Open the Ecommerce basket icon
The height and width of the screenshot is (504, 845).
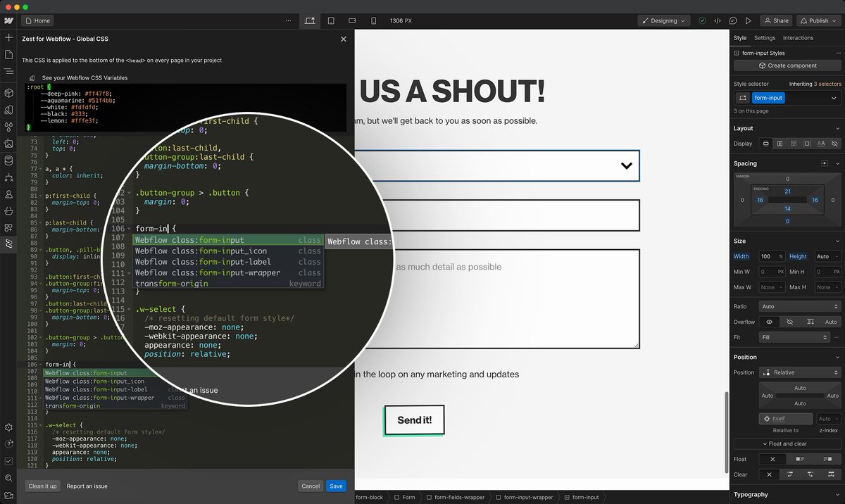point(8,210)
